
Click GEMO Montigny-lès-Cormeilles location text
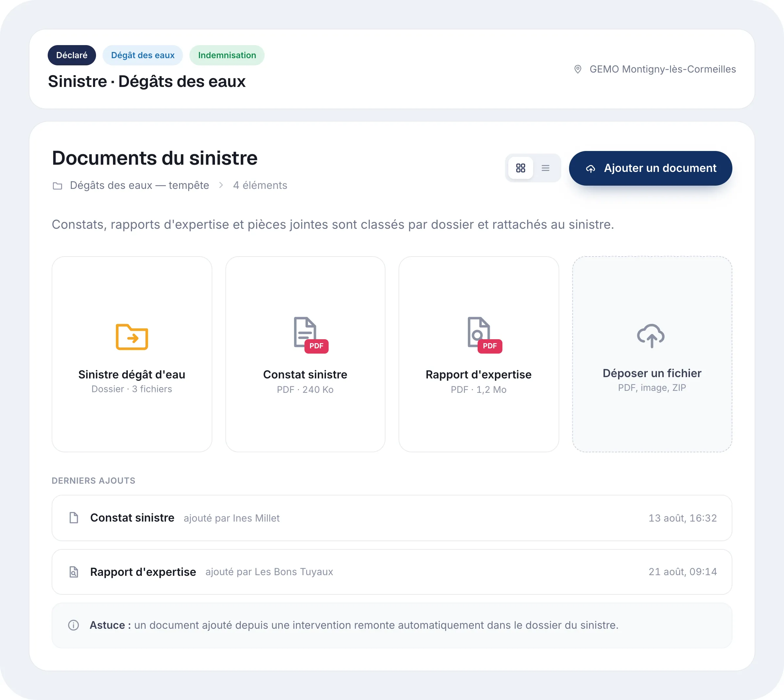[663, 69]
